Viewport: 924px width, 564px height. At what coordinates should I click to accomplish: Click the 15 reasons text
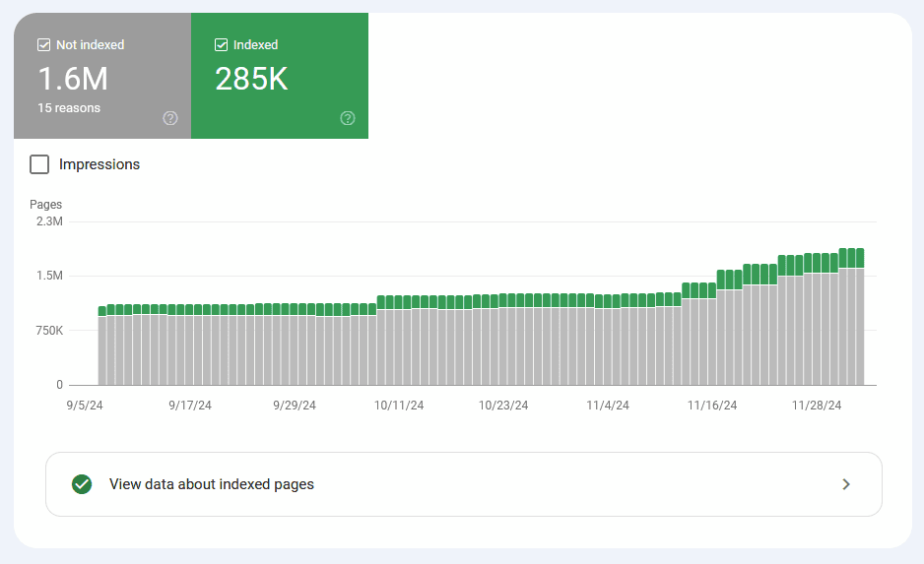(x=69, y=108)
